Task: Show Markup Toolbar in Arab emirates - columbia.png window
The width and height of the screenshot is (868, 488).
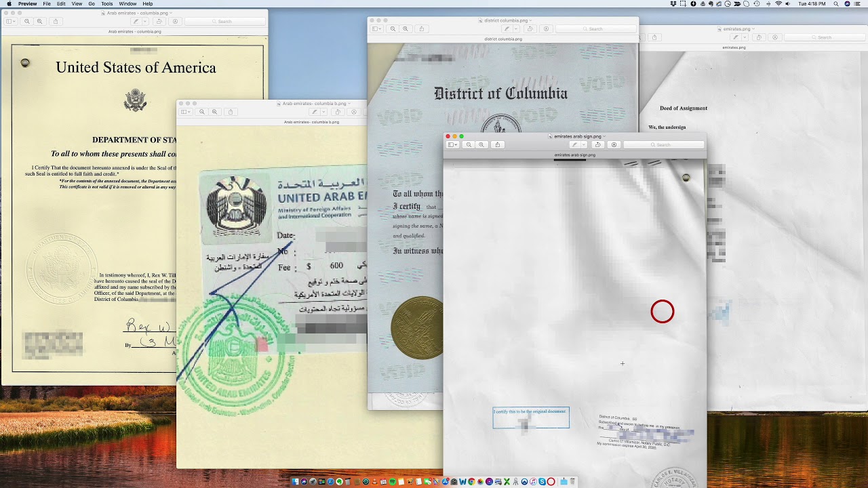Action: tap(176, 21)
